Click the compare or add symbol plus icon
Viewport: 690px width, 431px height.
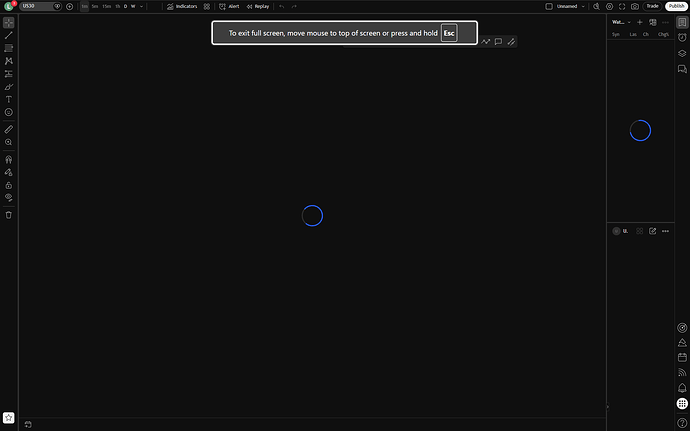(69, 6)
